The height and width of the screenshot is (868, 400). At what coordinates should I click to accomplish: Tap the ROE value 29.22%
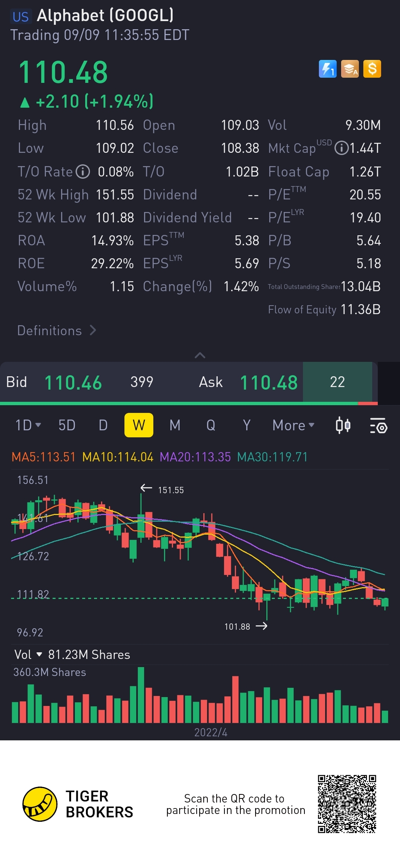(x=112, y=263)
